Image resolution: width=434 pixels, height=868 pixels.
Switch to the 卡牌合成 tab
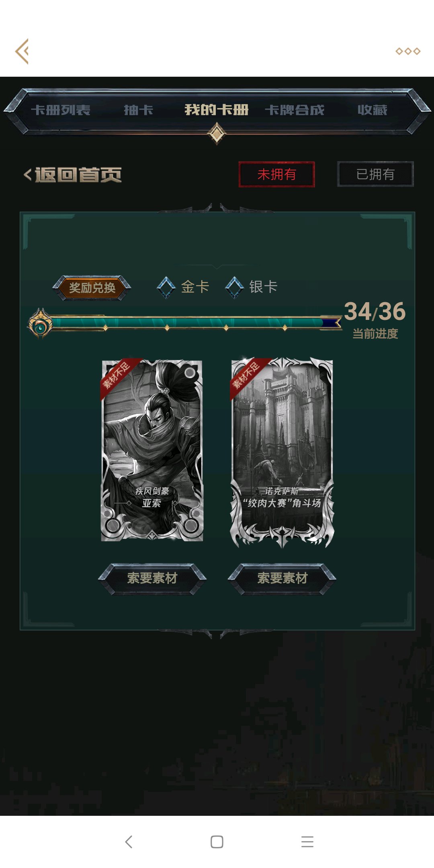[x=295, y=110]
